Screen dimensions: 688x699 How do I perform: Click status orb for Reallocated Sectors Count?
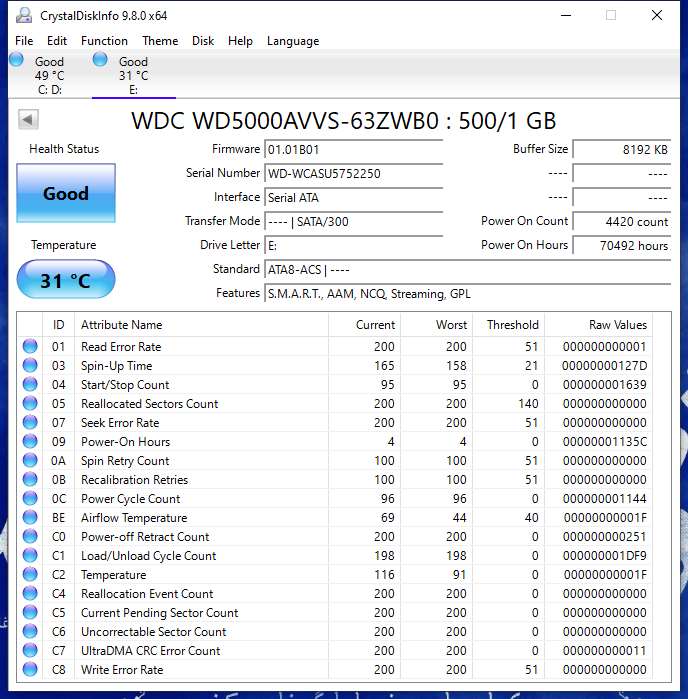[x=30, y=403]
